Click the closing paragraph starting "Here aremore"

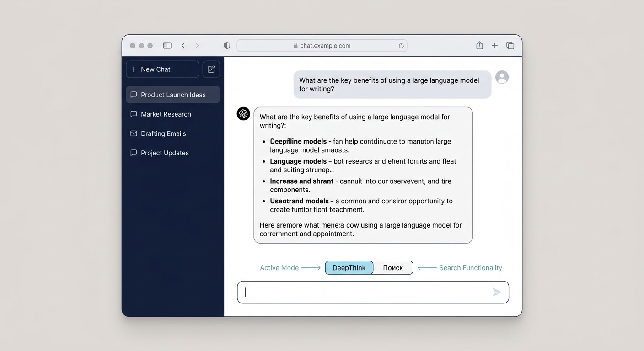(x=360, y=229)
